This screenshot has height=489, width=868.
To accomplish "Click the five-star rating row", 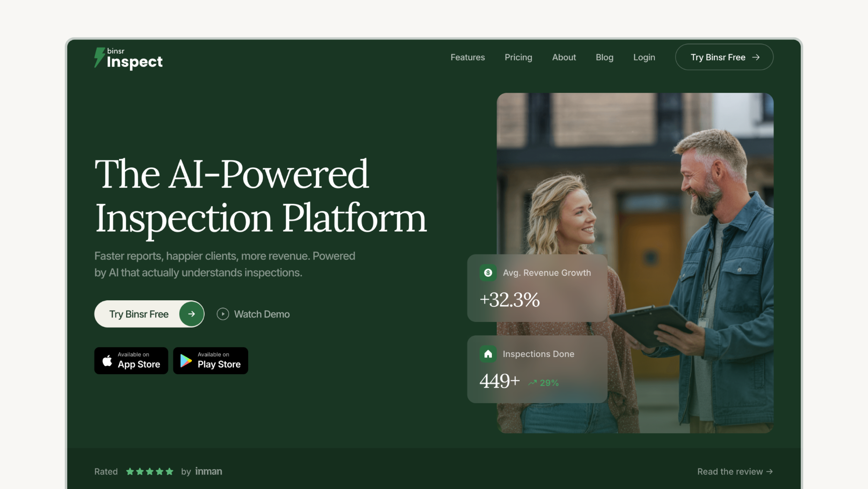I will tap(149, 471).
